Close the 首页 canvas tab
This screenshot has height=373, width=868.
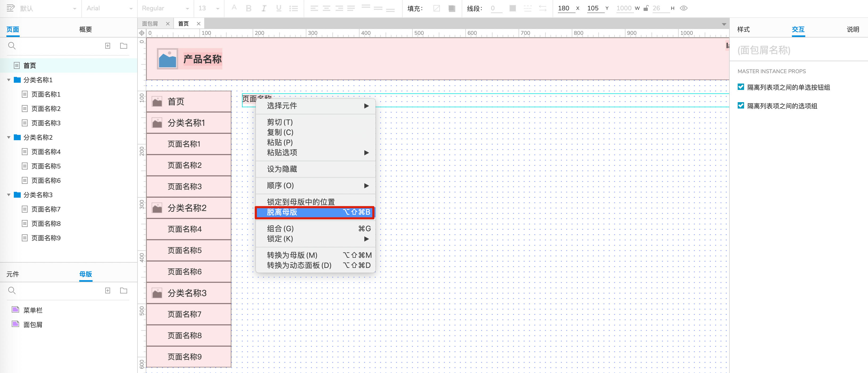tap(198, 24)
